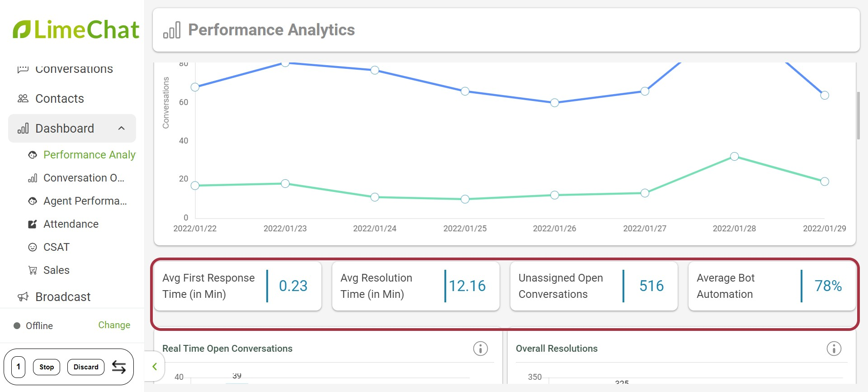Screen dimensions: 868x392
Task: Click green line point at 2022/01/26
Action: 555,195
